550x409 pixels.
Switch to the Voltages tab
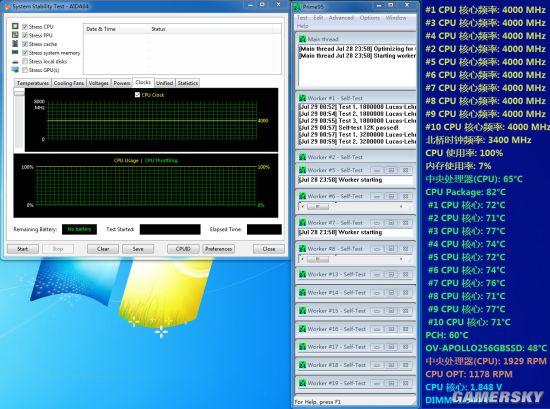[x=99, y=83]
